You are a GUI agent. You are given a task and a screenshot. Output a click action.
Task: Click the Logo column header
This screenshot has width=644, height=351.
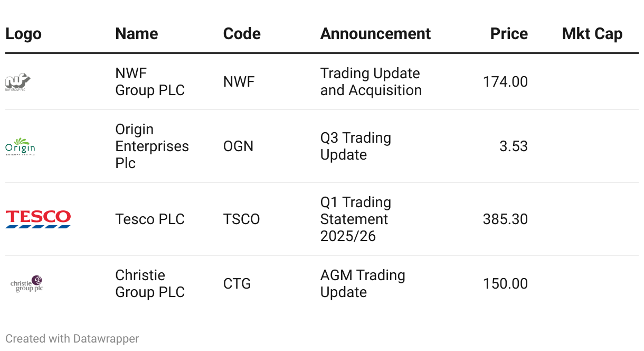(x=23, y=34)
